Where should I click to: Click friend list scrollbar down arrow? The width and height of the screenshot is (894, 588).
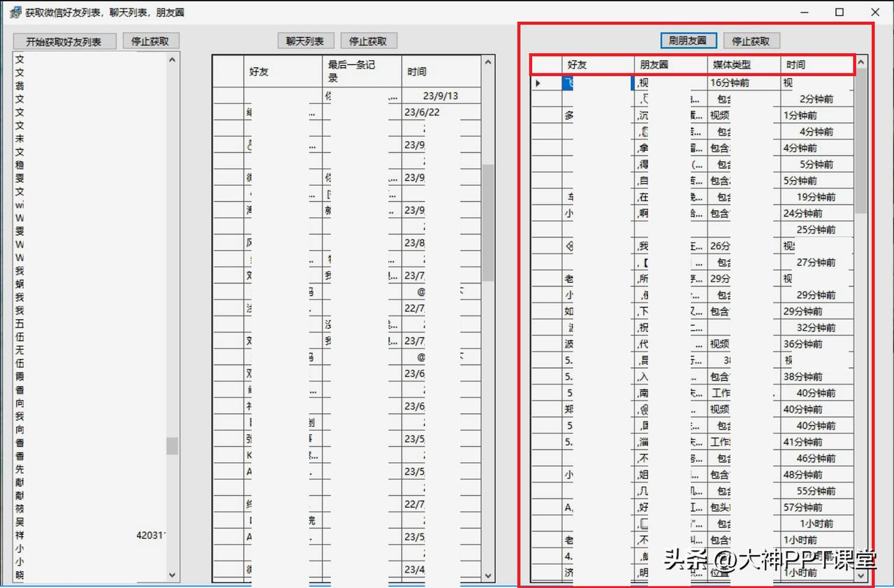(173, 575)
